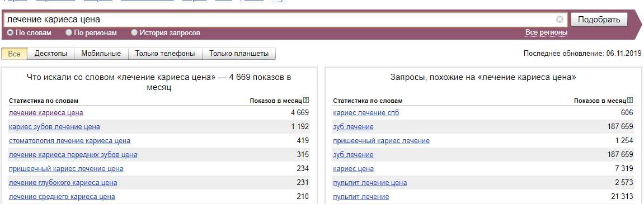This screenshot has width=644, height=204.
Task: Select the 'По словам' radio button
Action: click(10, 32)
